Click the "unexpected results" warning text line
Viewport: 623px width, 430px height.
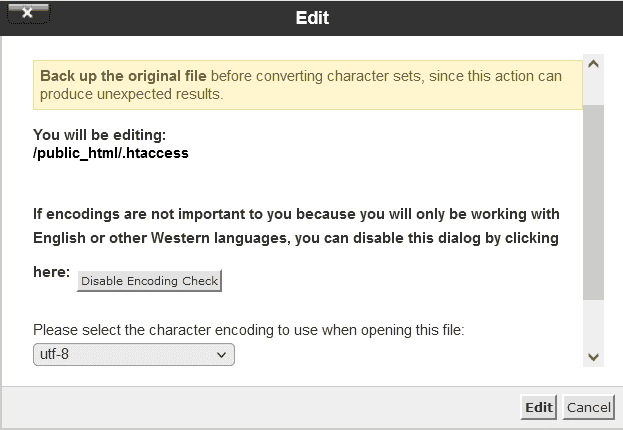(x=131, y=94)
